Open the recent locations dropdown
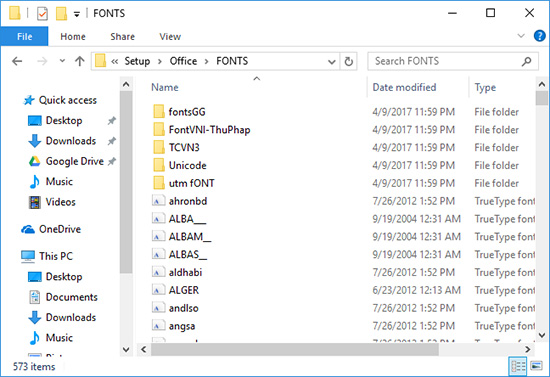 point(62,61)
